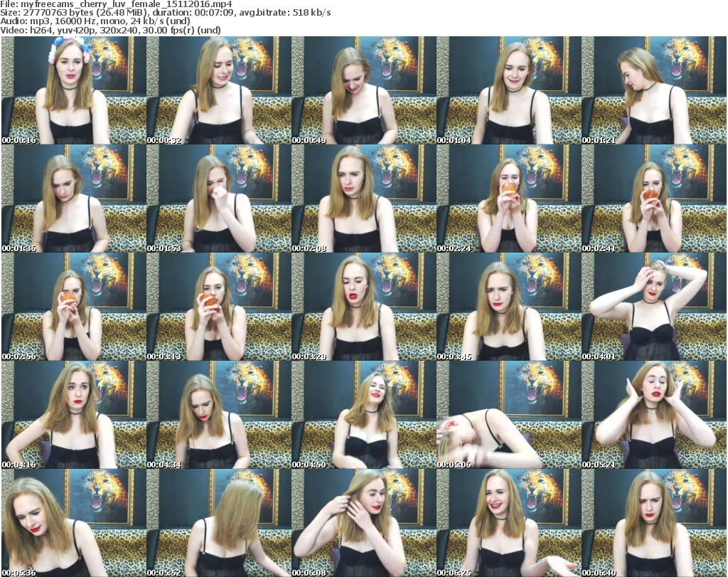Select the thumbnail stamped 00:01:04
The image size is (728, 577).
[x=508, y=90]
